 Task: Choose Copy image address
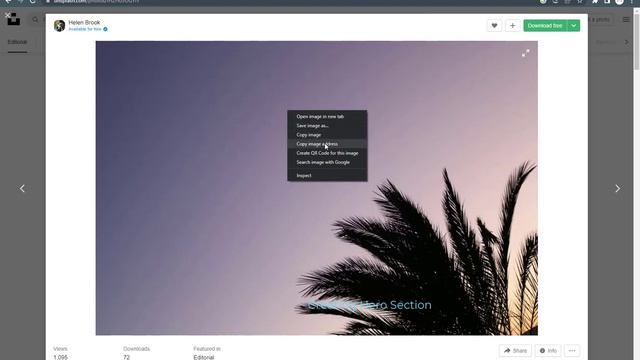[327, 144]
